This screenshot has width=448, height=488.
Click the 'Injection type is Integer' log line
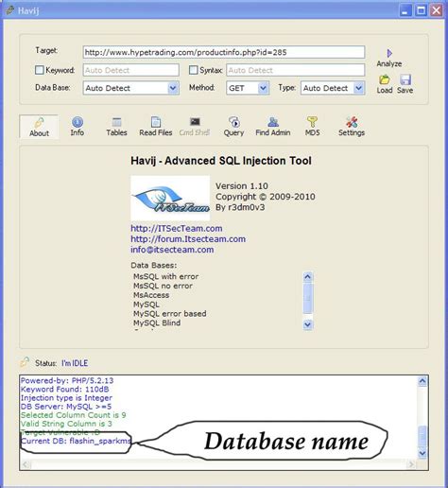point(66,398)
